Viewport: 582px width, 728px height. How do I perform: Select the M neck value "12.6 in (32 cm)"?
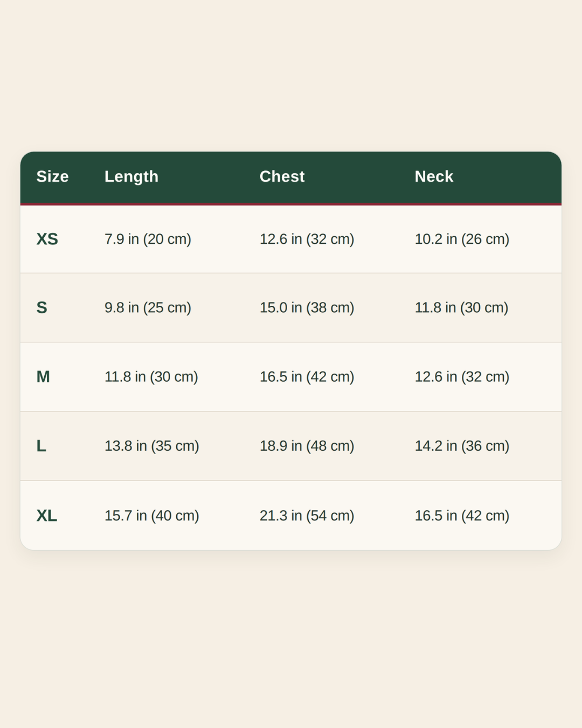[462, 376]
